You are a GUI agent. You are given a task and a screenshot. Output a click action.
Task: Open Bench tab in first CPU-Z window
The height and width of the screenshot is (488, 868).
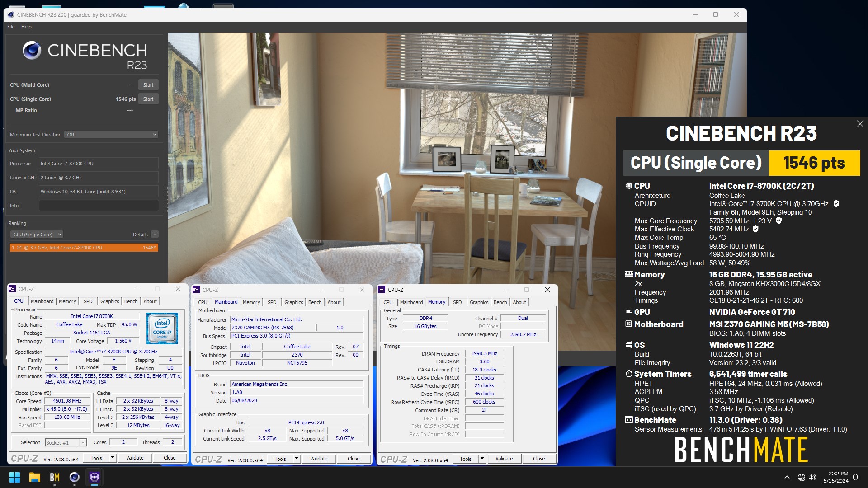click(x=131, y=301)
